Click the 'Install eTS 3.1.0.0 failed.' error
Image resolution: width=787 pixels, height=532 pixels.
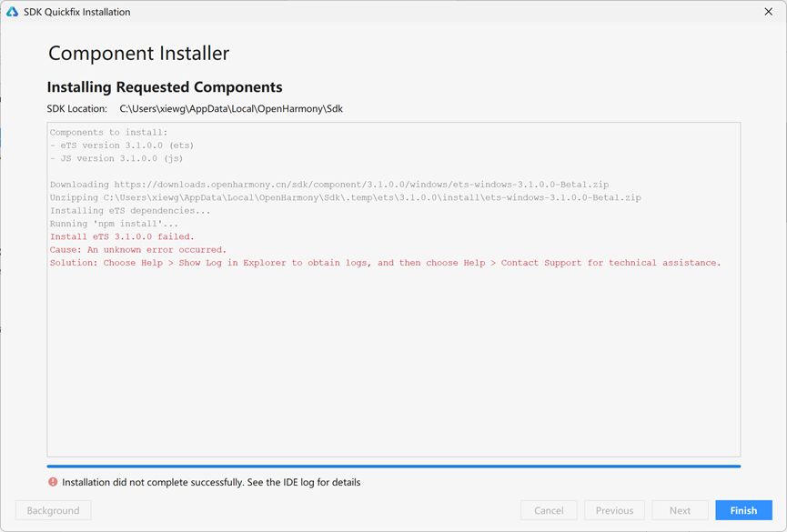(122, 236)
